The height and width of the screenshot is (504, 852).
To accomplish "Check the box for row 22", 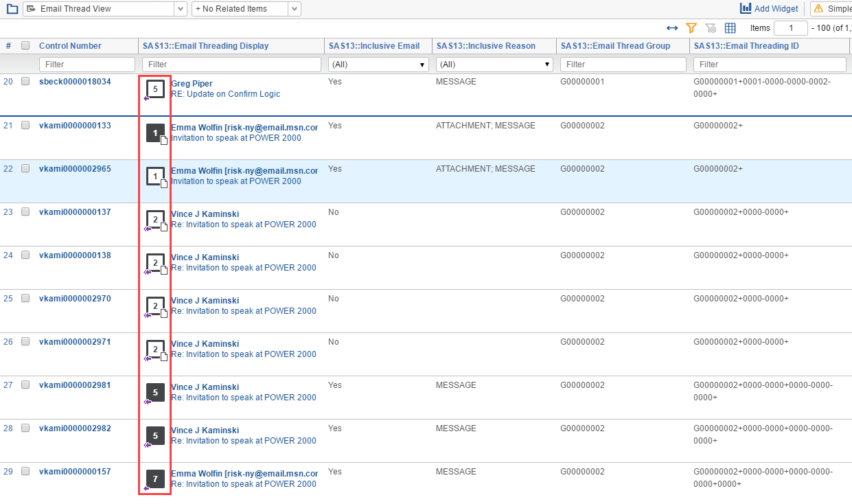I will coord(25,168).
